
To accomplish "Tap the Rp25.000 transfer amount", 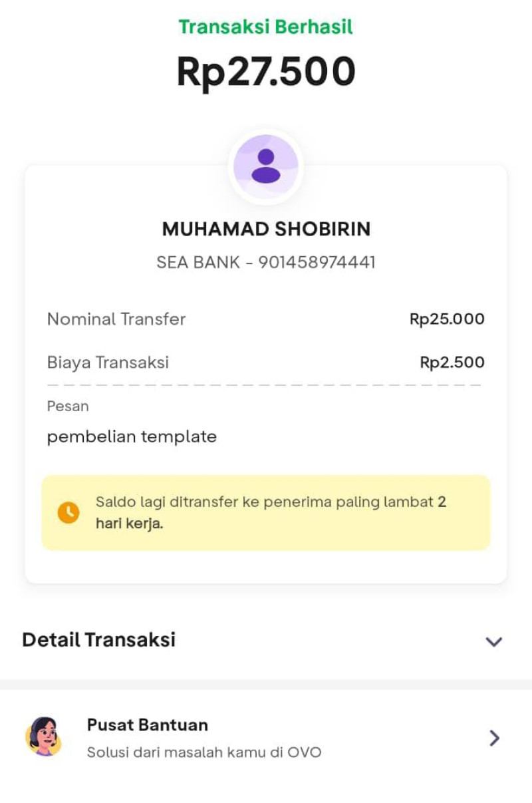I will click(447, 319).
